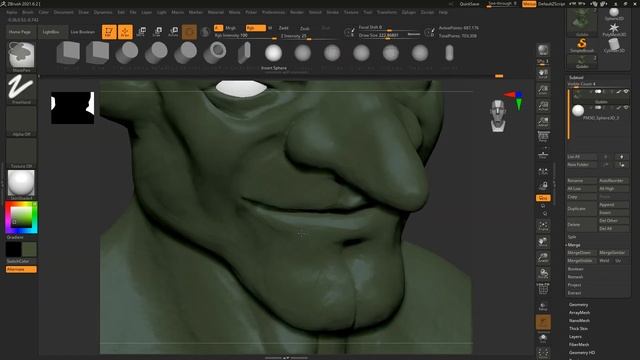Image resolution: width=640 pixels, height=360 pixels.
Task: Expand the Layers subpalette
Action: tap(575, 337)
